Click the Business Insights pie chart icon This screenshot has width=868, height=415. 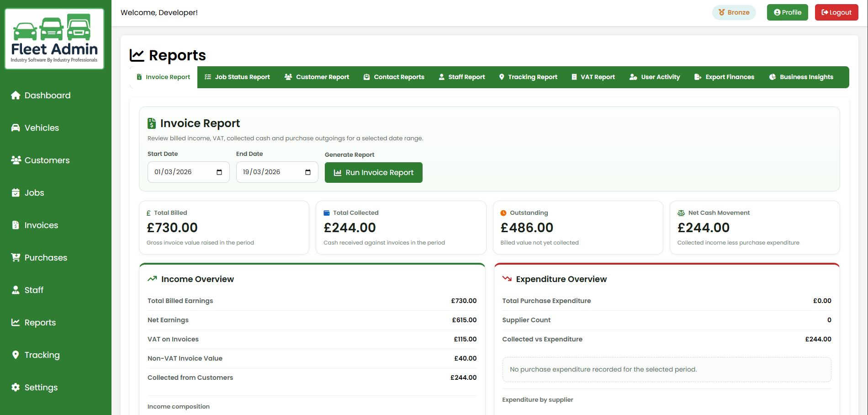(773, 77)
